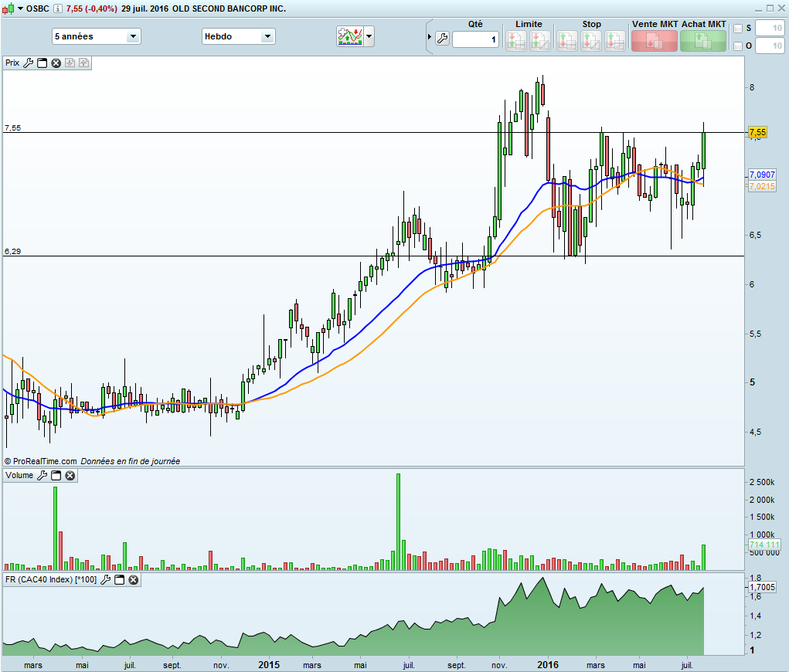
Task: Open the 5 années period dropdown
Action: [96, 36]
